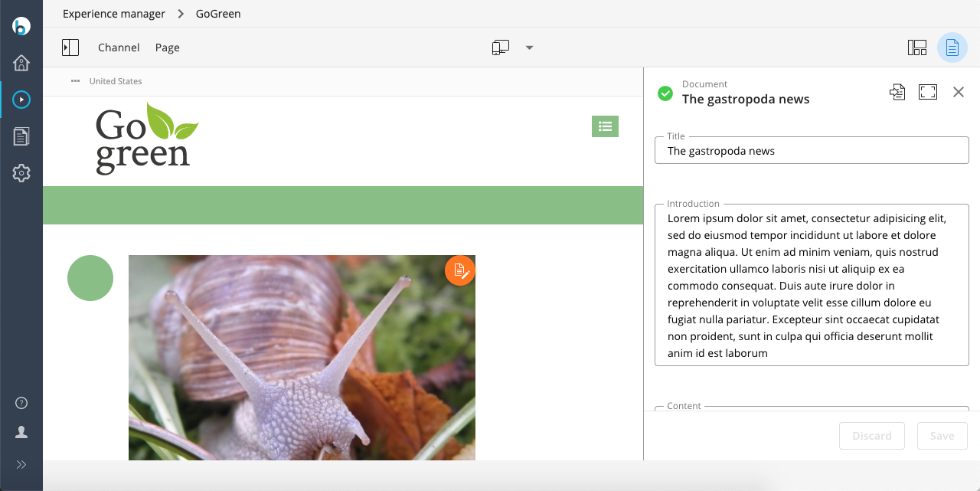Screen dimensions: 980x491
Task: Click the United States channel label
Action: [116, 81]
